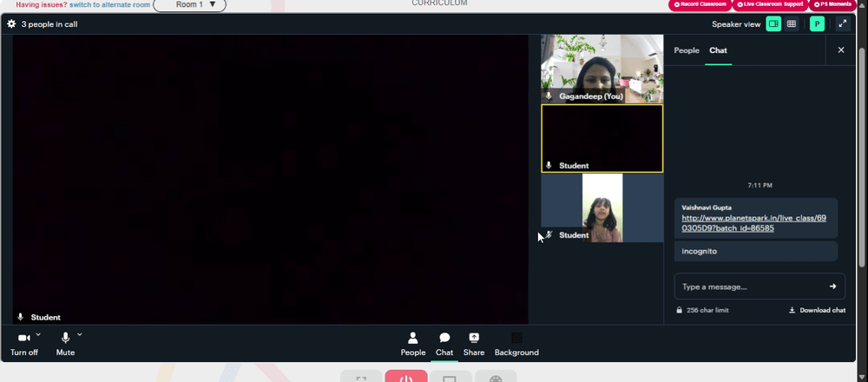This screenshot has height=382, width=868.
Task: Select the Chat tab in the side panel
Action: pyautogui.click(x=718, y=50)
